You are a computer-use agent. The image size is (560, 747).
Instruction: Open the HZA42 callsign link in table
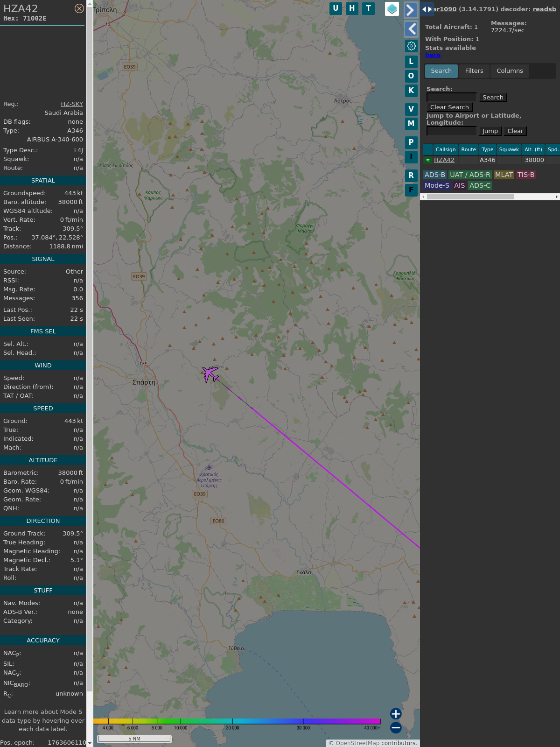click(444, 160)
